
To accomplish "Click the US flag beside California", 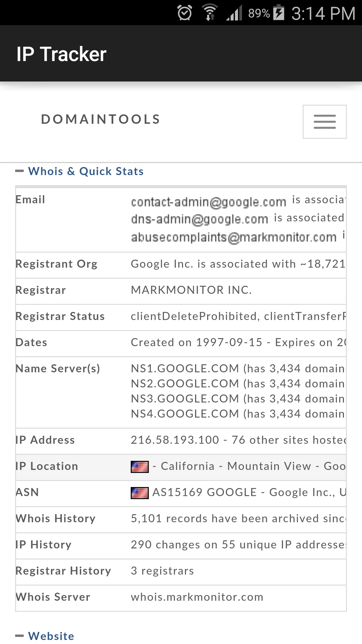I will [x=139, y=467].
